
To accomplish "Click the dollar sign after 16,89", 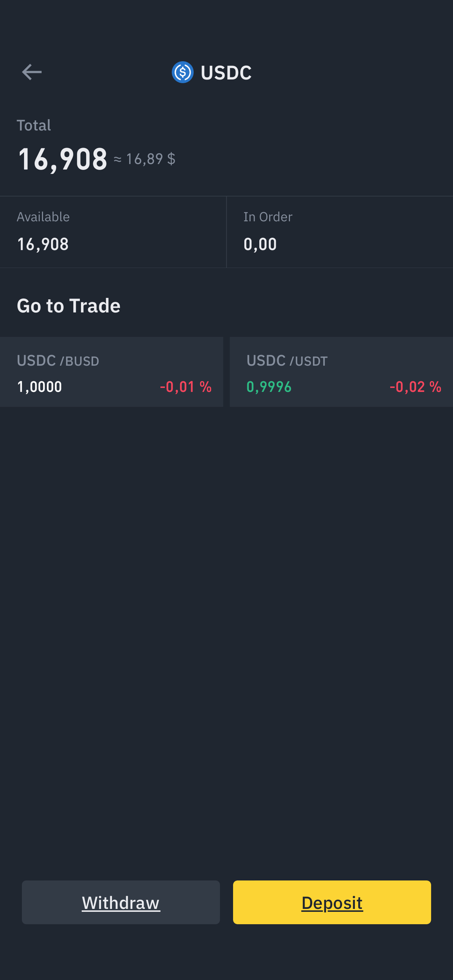I will 171,159.
